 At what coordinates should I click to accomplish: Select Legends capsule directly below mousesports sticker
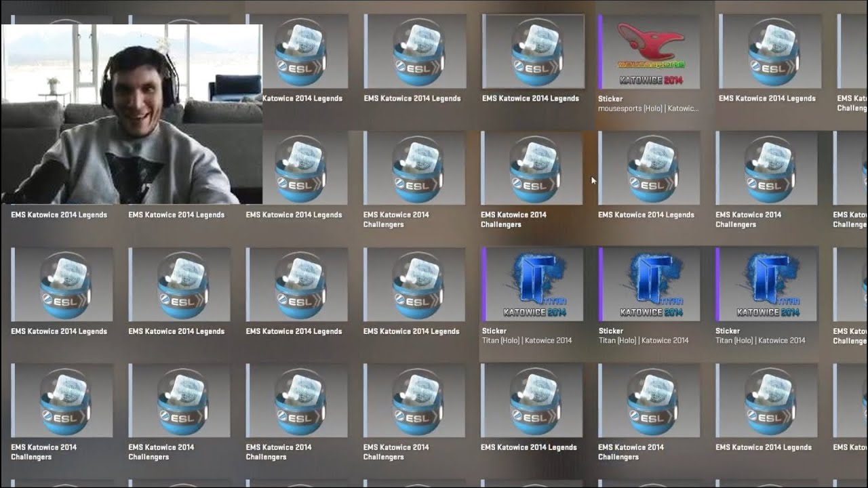650,169
